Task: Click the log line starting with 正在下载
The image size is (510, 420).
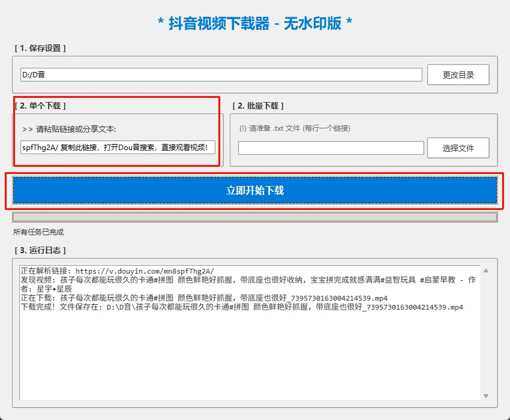Action: pyautogui.click(x=204, y=298)
